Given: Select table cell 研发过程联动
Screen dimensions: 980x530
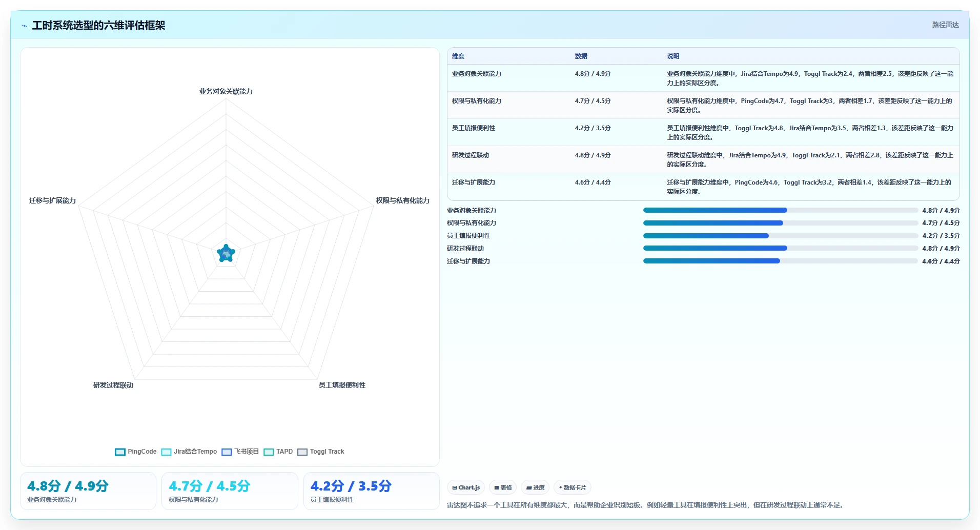Looking at the screenshot, I should [471, 155].
